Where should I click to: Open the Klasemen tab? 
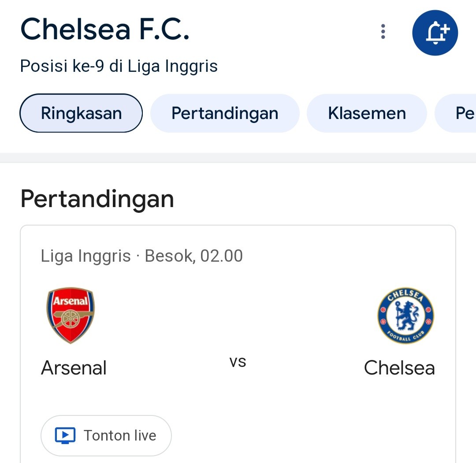367,113
